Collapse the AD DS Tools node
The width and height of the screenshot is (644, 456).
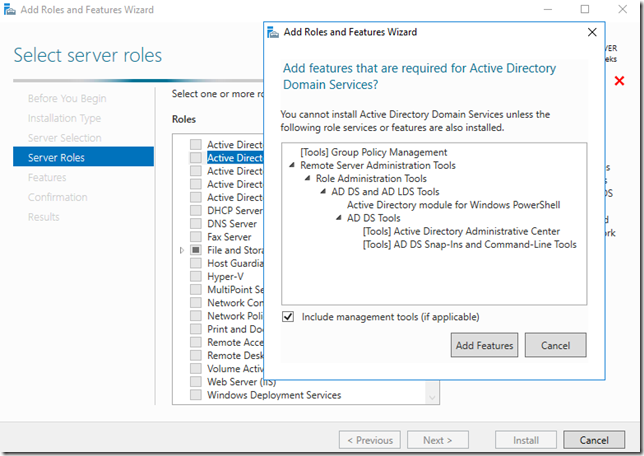coord(339,218)
